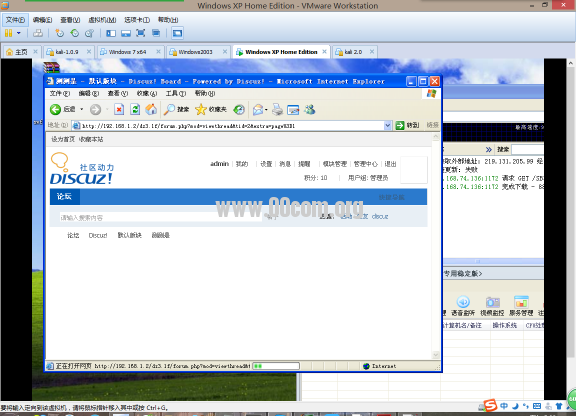Screen dimensions: 576x416
Task: Open VMware 编辑(E) menu
Action: point(42,20)
